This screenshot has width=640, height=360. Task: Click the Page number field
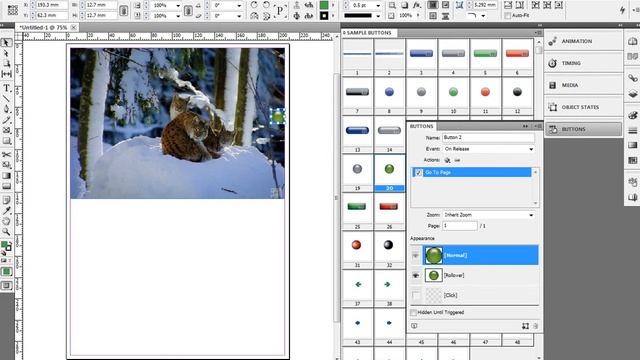point(460,226)
